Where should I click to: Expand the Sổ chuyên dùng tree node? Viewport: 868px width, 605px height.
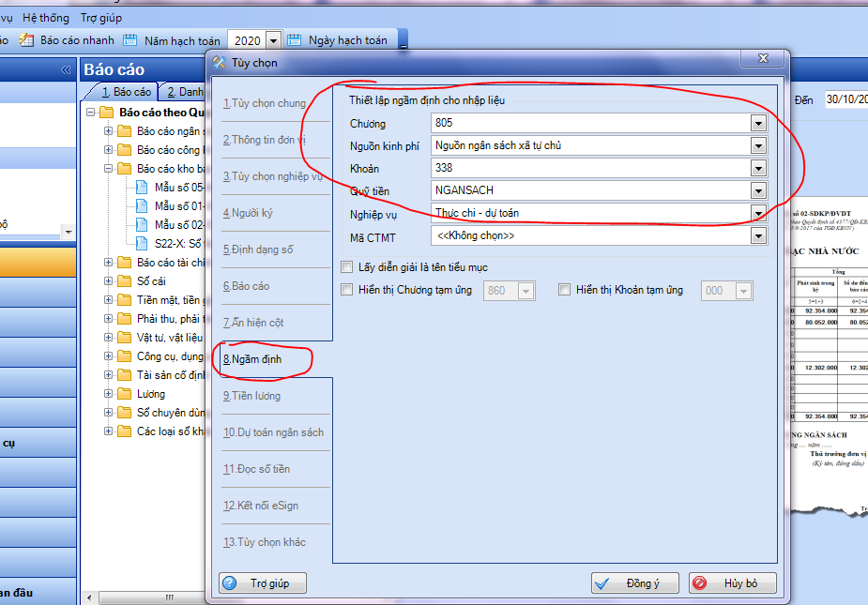[109, 413]
